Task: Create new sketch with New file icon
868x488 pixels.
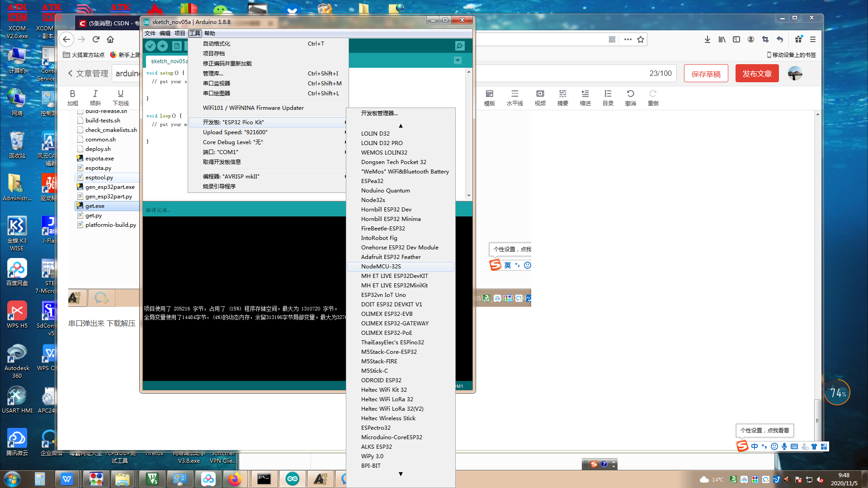Action: pyautogui.click(x=177, y=46)
